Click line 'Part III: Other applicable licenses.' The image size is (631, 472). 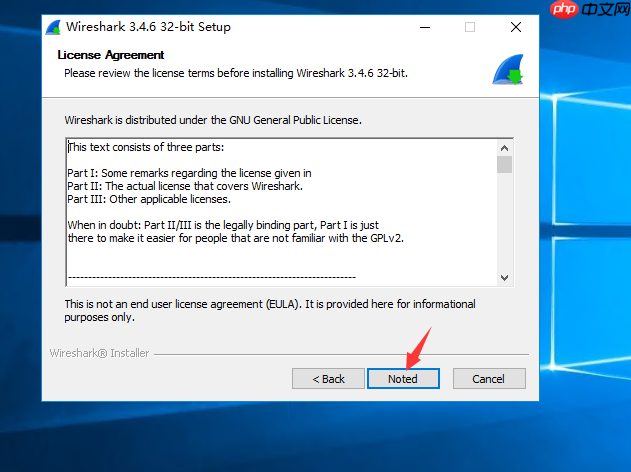(149, 199)
